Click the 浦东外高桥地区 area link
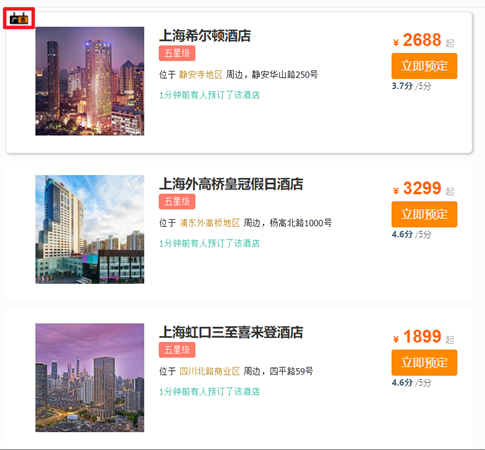This screenshot has width=485, height=450. (x=210, y=223)
